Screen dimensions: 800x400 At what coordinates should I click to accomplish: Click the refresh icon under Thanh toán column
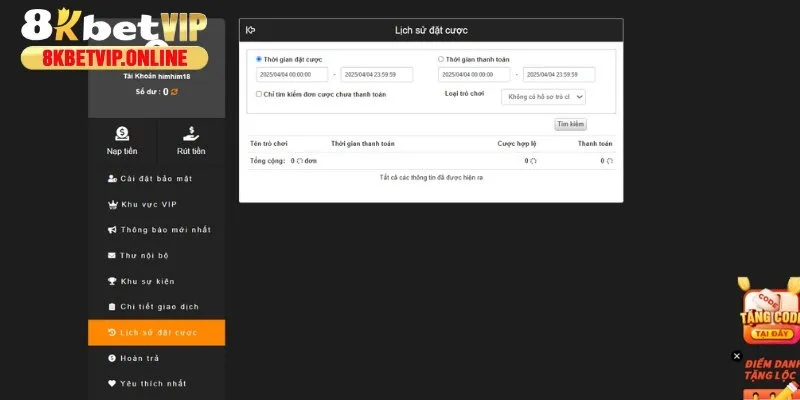(610, 160)
